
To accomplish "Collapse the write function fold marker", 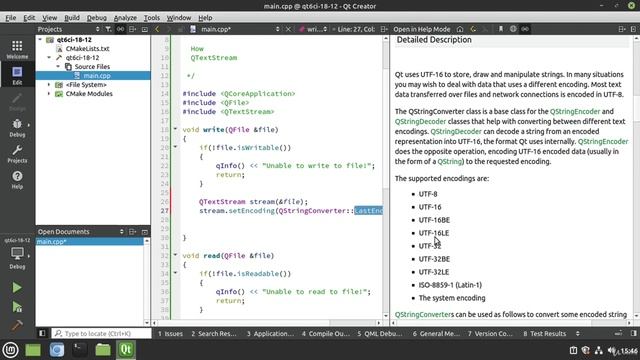I will pos(176,129).
